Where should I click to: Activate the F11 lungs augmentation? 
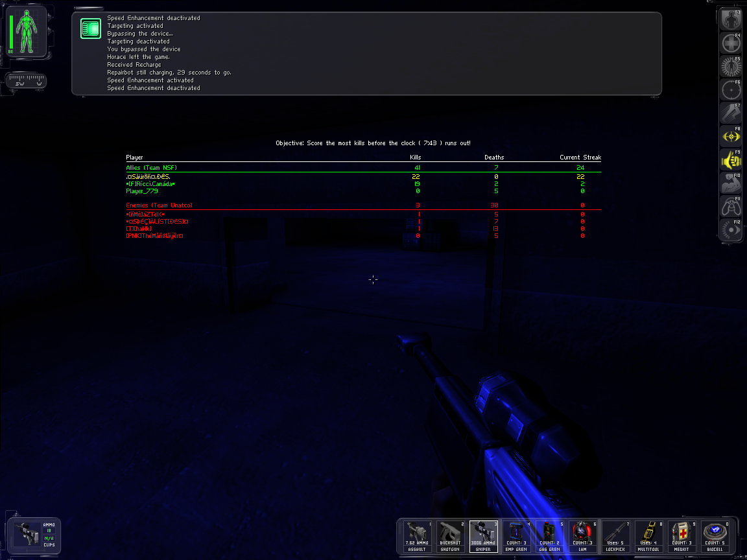(x=731, y=206)
